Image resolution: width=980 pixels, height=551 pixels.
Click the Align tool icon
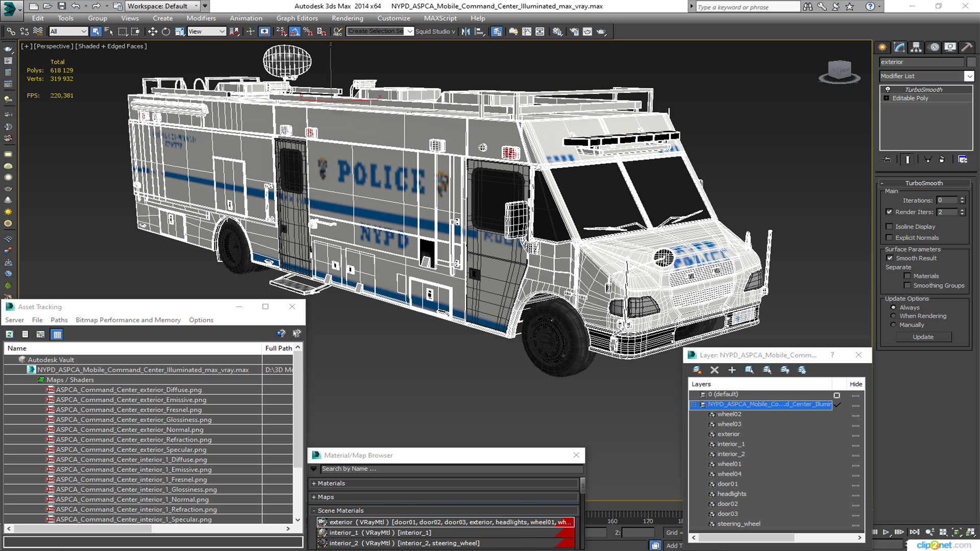(479, 32)
